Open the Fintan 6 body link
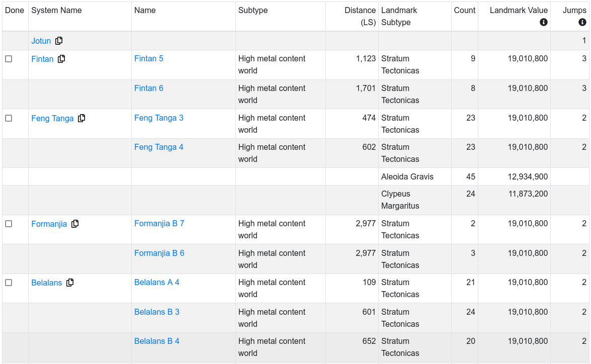 (x=148, y=88)
